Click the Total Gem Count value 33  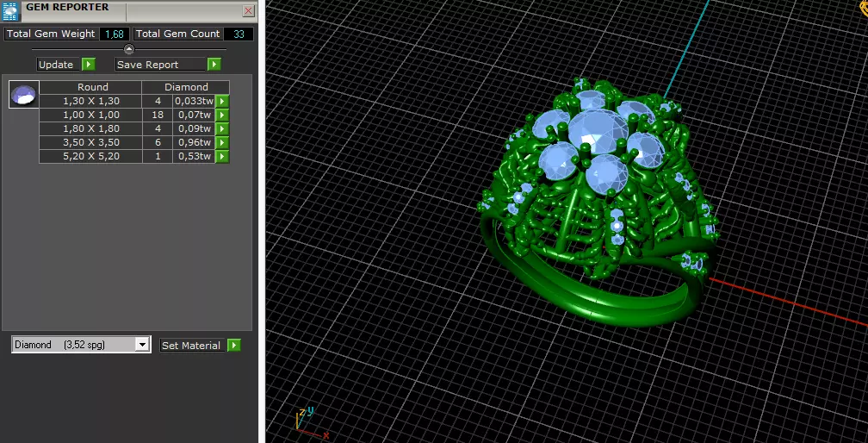point(239,34)
